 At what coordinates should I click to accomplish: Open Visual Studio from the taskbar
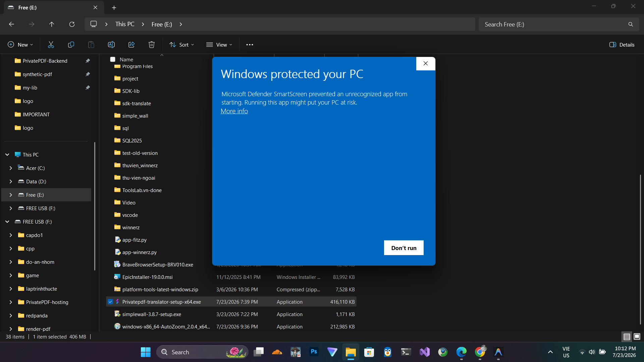[x=425, y=352]
